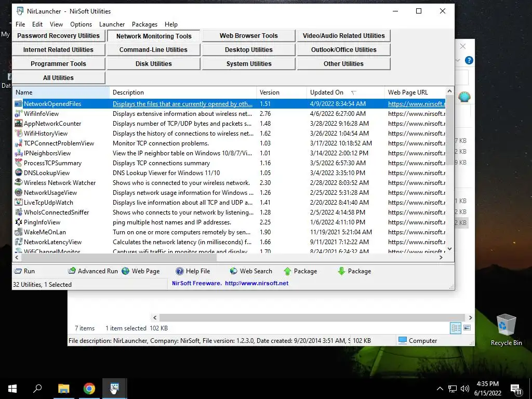The image size is (532, 399).
Task: Sort list by Updated On column
Action: tap(345, 92)
